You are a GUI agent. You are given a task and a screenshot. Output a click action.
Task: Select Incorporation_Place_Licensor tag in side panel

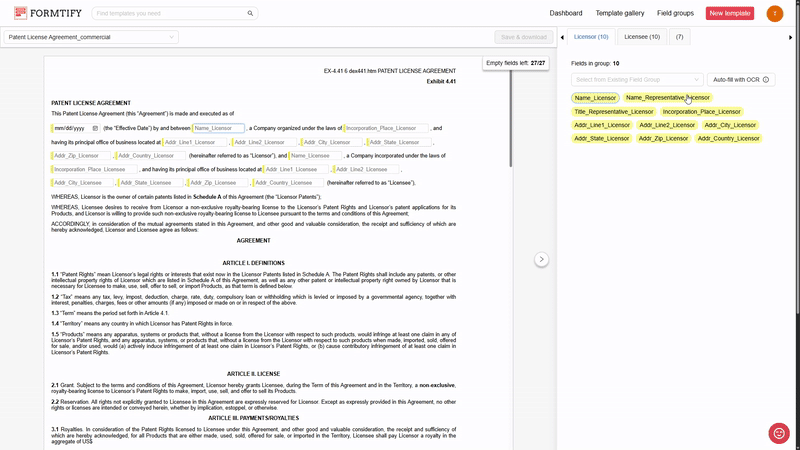(x=701, y=112)
